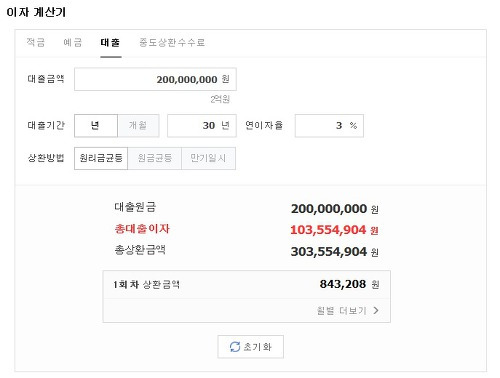Click the loan period 30 년 field
The width and height of the screenshot is (500, 378).
click(202, 126)
